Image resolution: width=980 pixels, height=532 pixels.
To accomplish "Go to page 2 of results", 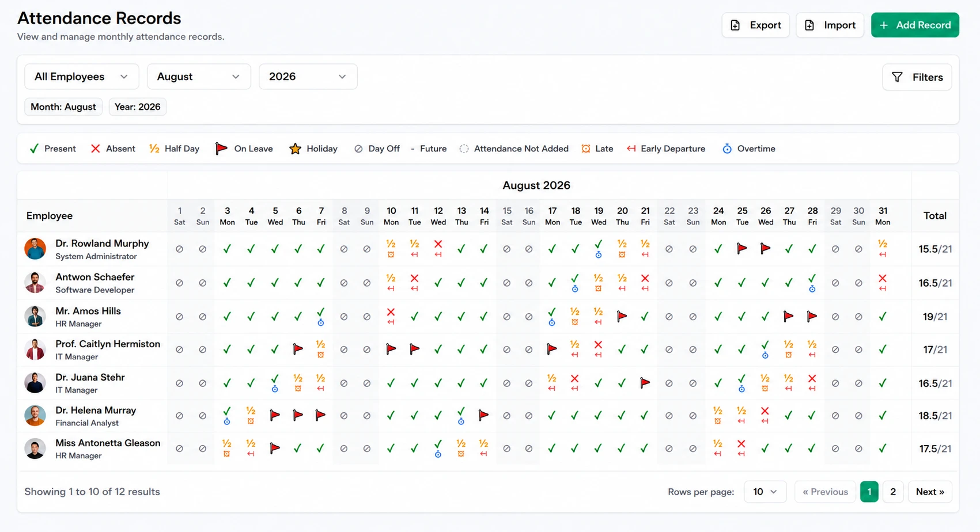I will 893,492.
